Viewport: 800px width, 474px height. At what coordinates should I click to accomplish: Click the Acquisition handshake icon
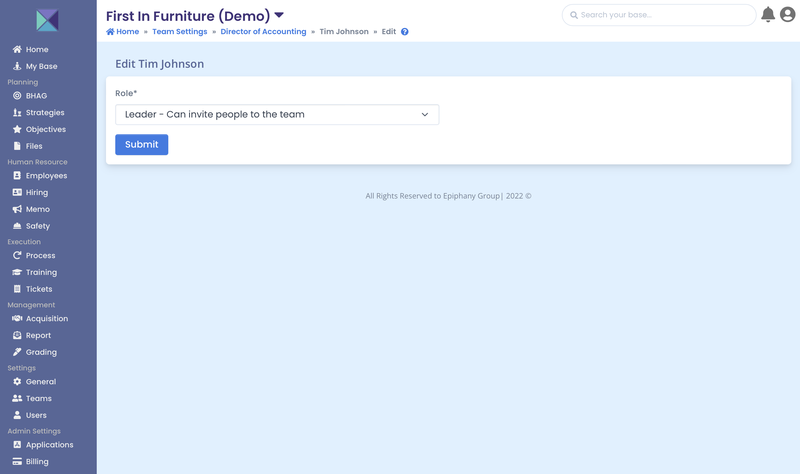17,319
